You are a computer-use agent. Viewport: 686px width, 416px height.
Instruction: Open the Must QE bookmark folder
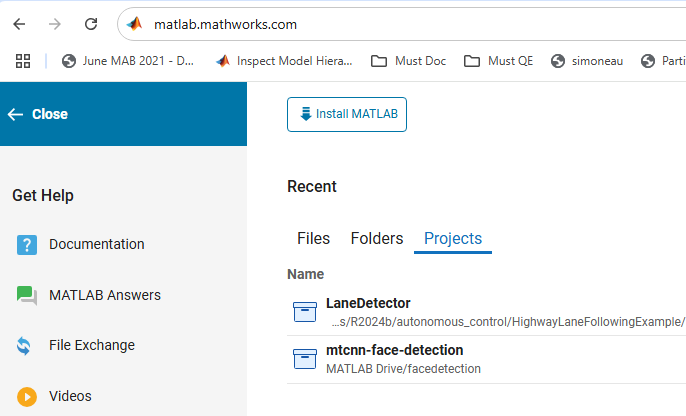pos(499,61)
